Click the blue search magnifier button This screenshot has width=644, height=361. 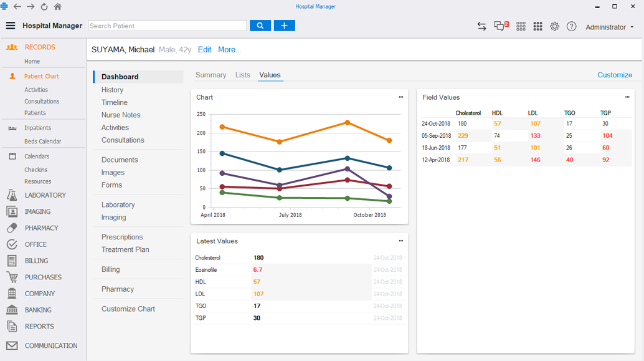[260, 26]
